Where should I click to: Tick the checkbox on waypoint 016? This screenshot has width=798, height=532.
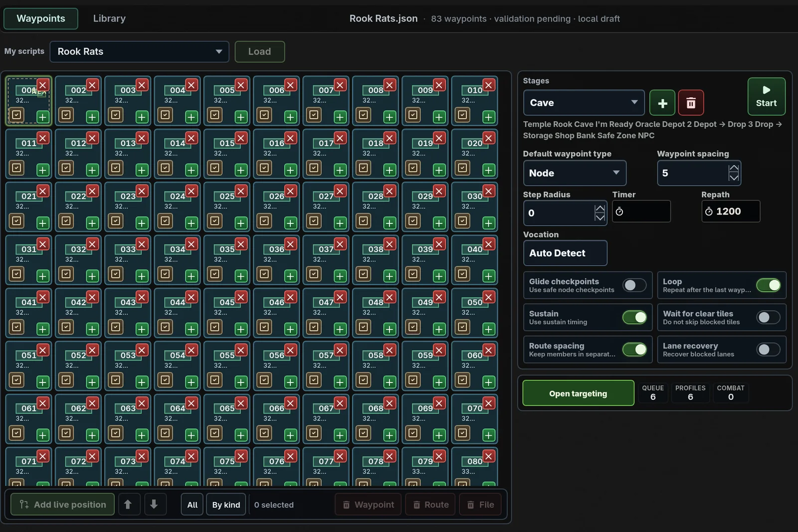click(264, 168)
